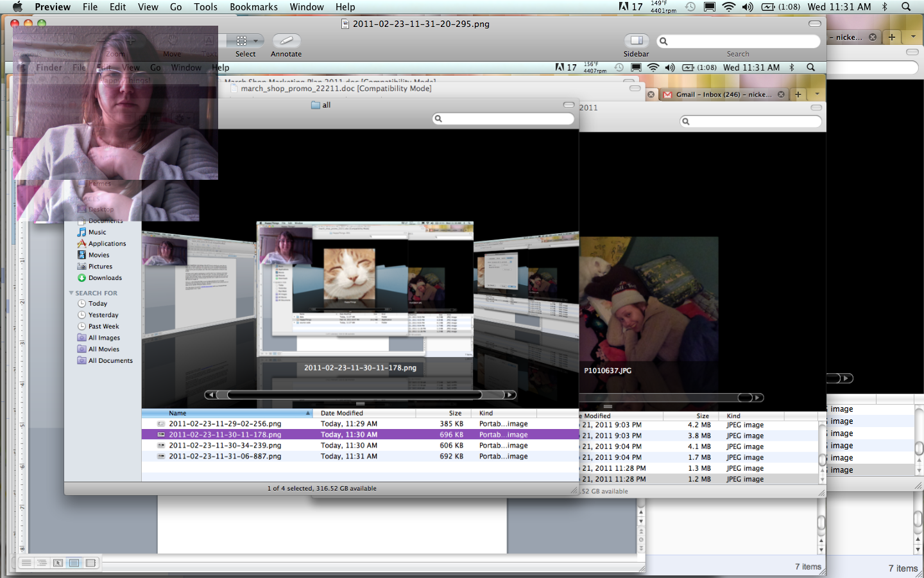The width and height of the screenshot is (924, 578).
Task: Open the Tools menu
Action: [205, 7]
